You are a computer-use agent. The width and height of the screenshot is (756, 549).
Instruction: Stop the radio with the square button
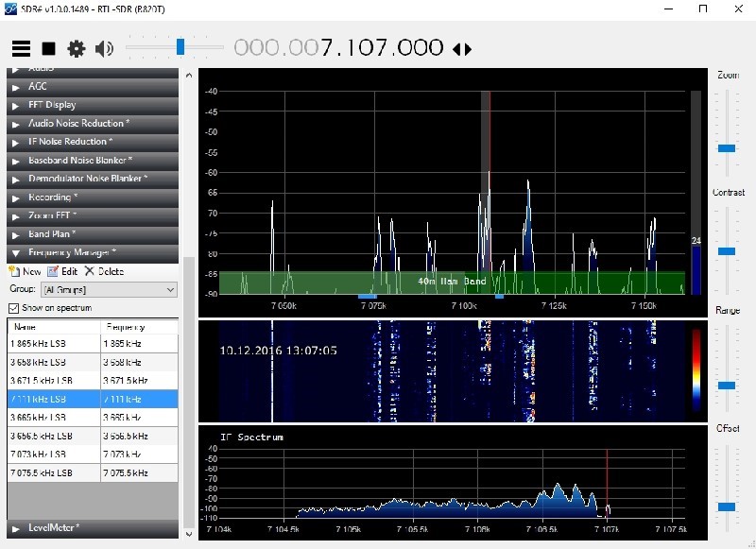coord(49,49)
